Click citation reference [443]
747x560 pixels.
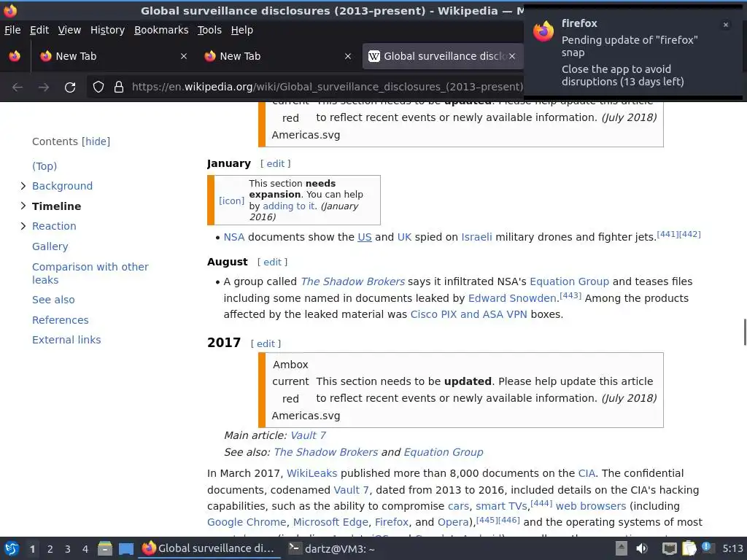(x=570, y=295)
